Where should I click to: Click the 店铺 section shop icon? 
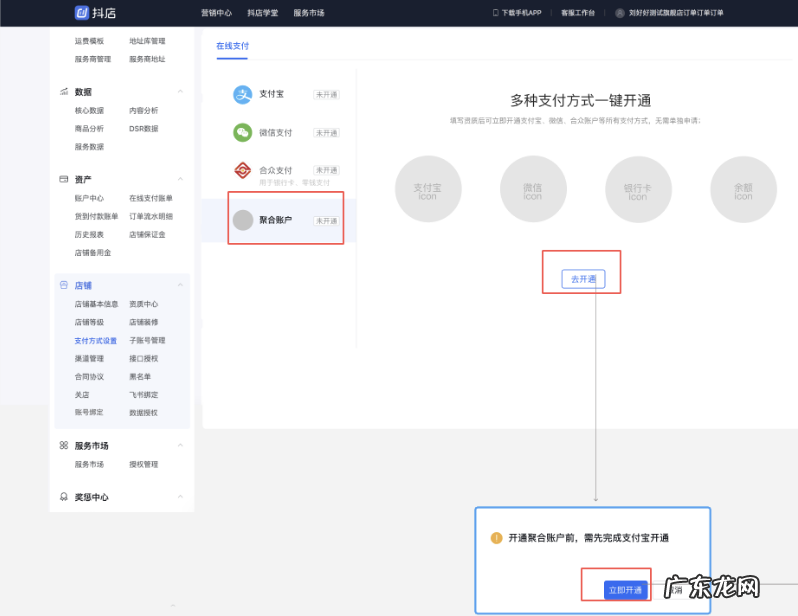64,285
